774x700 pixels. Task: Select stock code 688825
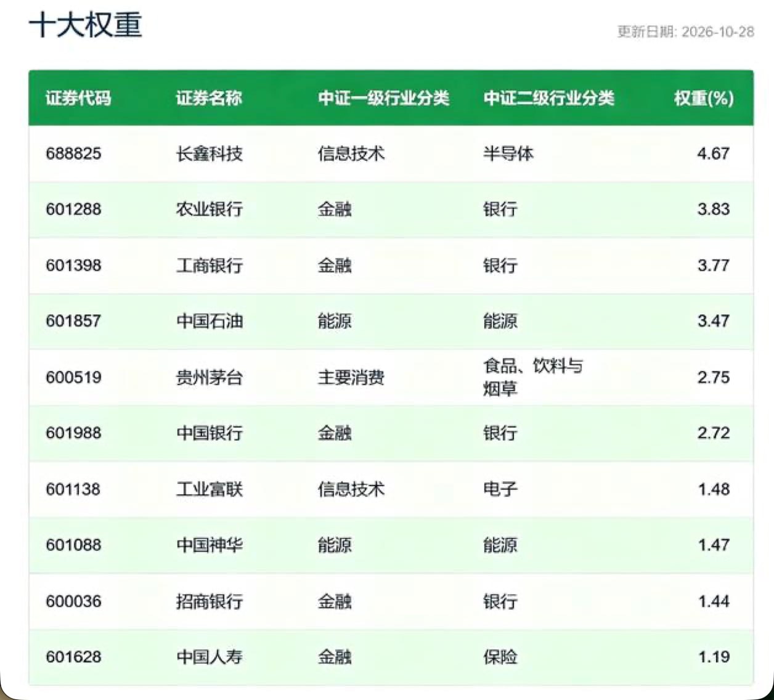click(x=73, y=153)
